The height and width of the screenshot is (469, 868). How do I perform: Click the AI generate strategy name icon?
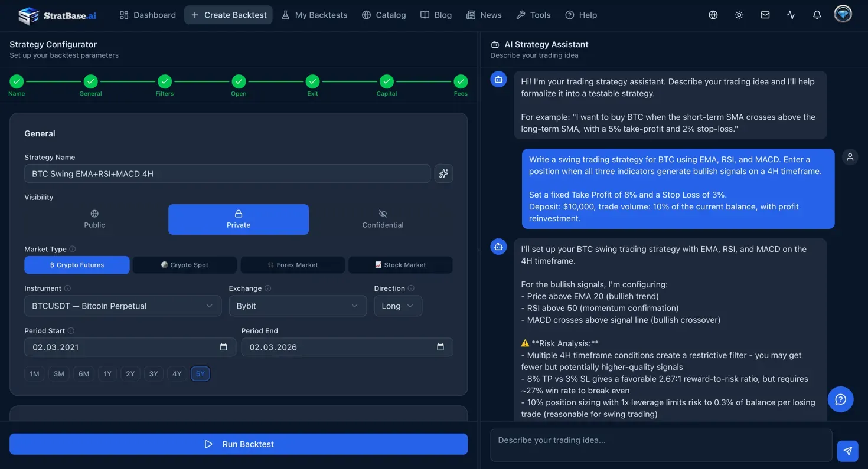click(443, 173)
